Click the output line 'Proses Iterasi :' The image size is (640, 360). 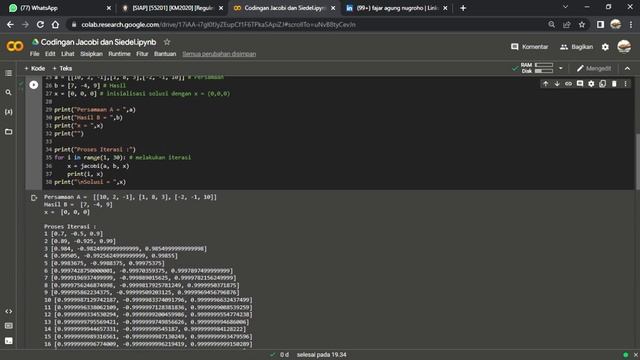tap(70, 226)
